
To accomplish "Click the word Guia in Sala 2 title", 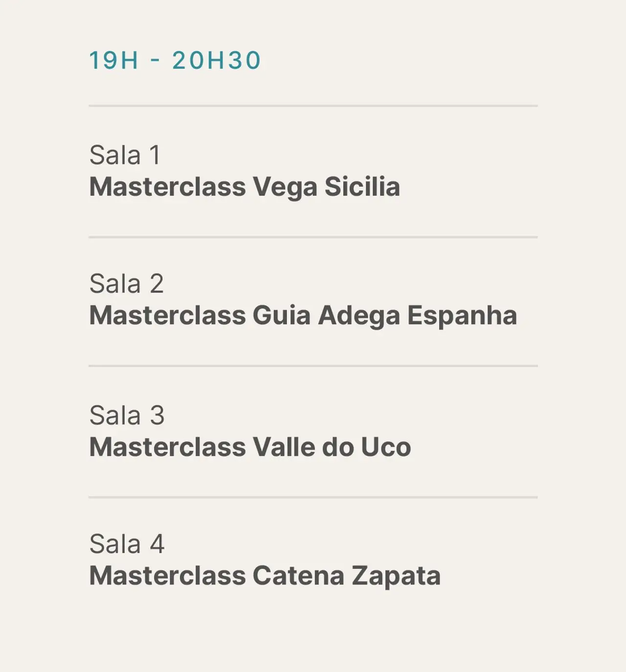I will (x=281, y=315).
